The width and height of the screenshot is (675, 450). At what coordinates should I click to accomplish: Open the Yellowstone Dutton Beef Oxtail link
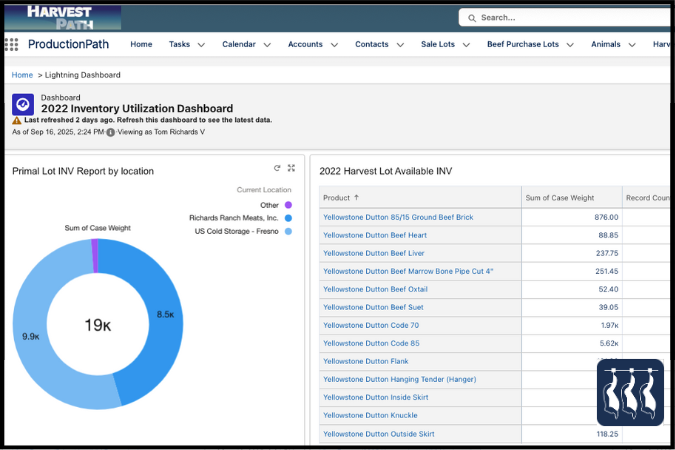(x=375, y=289)
